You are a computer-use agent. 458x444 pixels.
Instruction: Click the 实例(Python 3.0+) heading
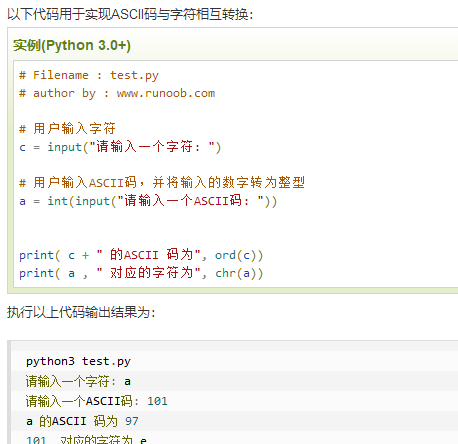pyautogui.click(x=72, y=45)
